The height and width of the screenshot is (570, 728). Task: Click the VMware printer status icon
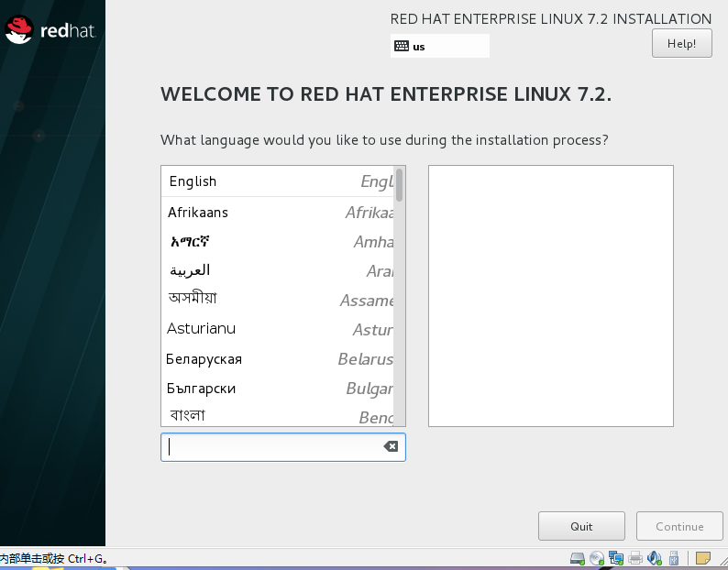coord(635,557)
